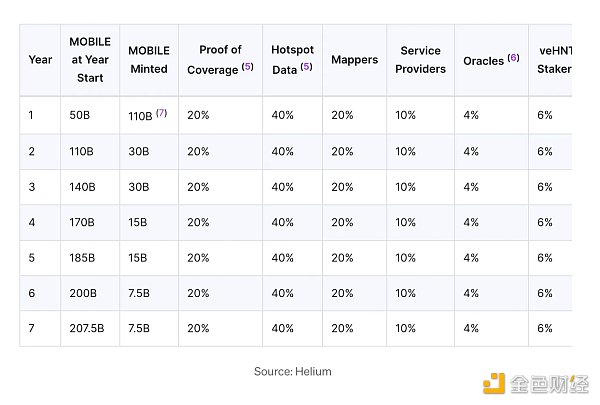Click the MOBILE Minted column header
This screenshot has width=600, height=405.
149,60
